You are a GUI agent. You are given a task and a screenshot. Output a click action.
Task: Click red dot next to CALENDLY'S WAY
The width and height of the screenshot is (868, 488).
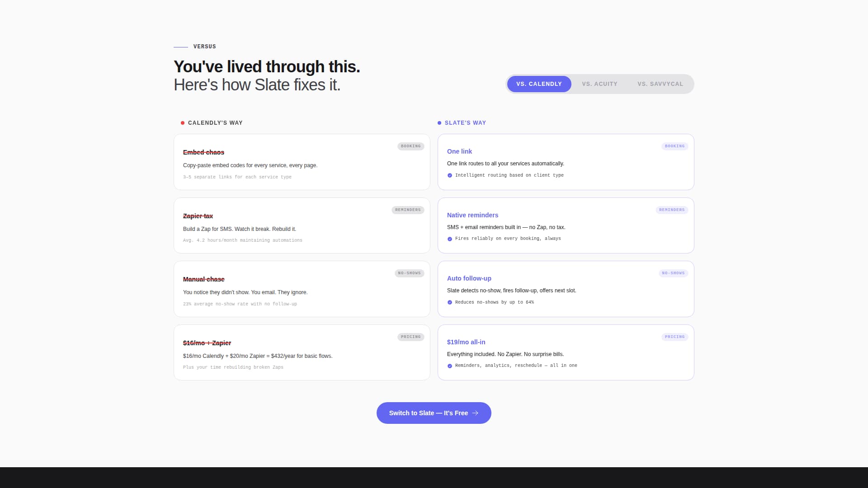183,123
